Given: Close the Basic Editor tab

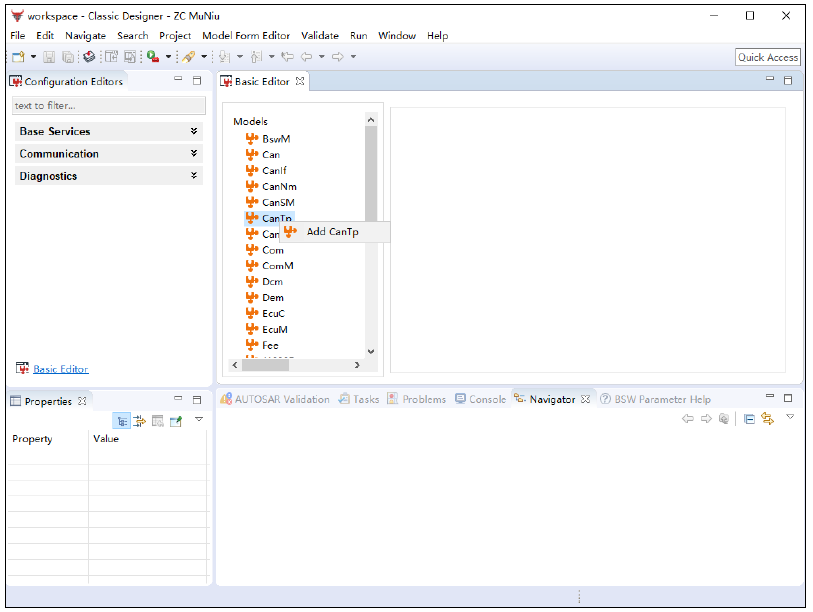Looking at the screenshot, I should click(300, 81).
